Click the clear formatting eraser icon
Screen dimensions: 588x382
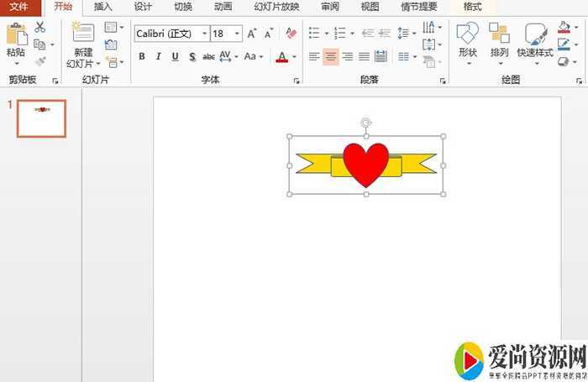(x=291, y=34)
